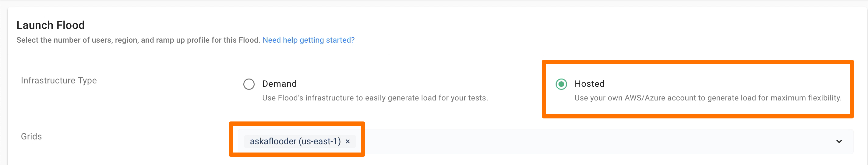Click the Demand description about Flood's infrastructure
The image size is (868, 165).
tap(375, 98)
